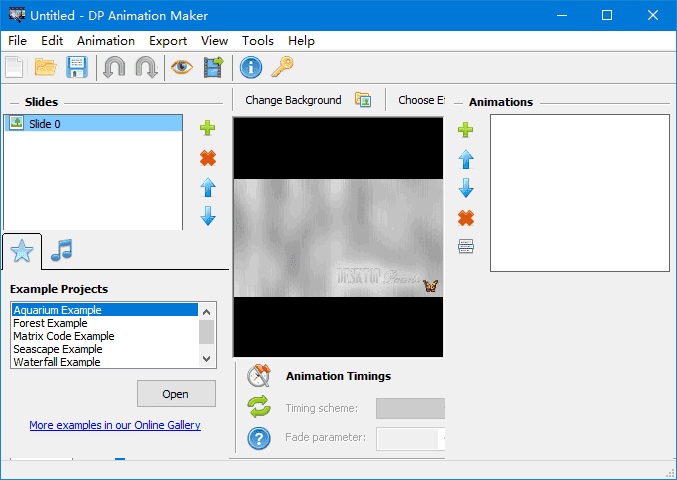Click the Fade parameter field
Image resolution: width=677 pixels, height=480 pixels.
[x=410, y=439]
